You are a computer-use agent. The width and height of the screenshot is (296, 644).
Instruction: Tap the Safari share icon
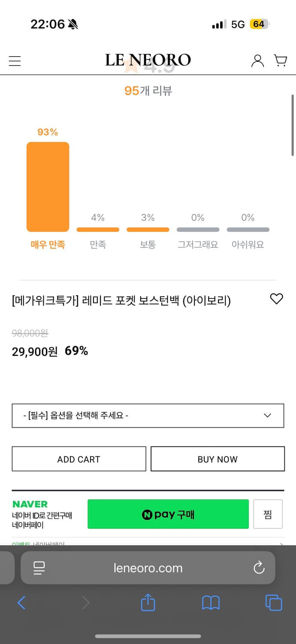(x=148, y=603)
